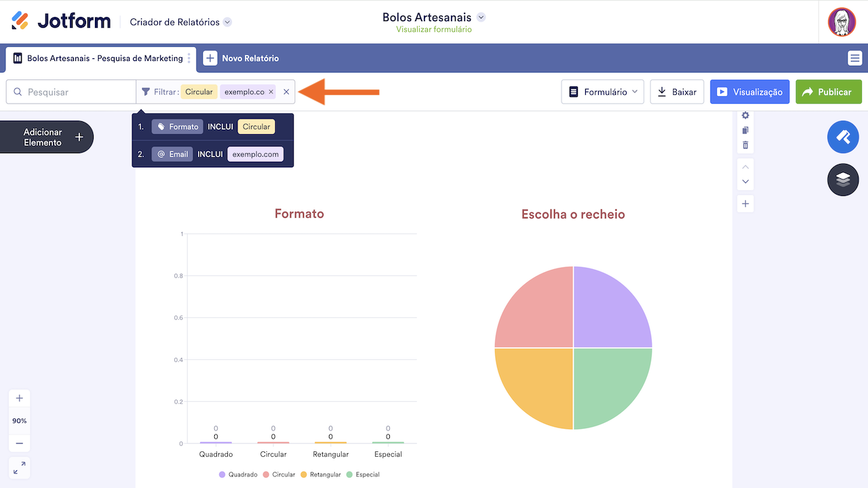Viewport: 868px width, 488px height.
Task: Open the report styling paint roller tool
Action: pos(842,137)
